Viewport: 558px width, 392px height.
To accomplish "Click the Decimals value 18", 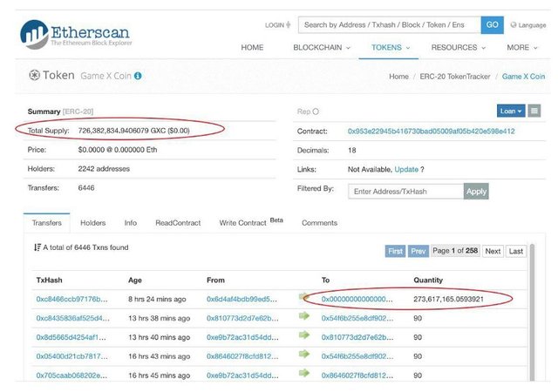I will point(352,150).
